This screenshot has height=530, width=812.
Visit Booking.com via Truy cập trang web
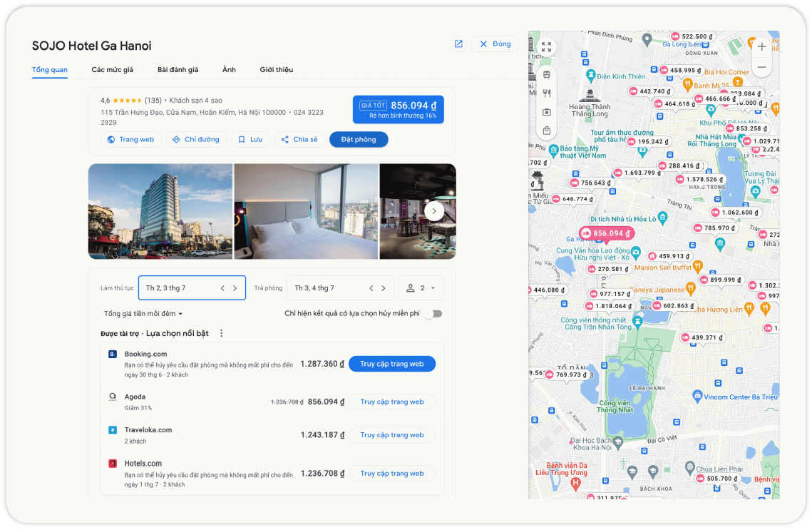click(x=392, y=365)
